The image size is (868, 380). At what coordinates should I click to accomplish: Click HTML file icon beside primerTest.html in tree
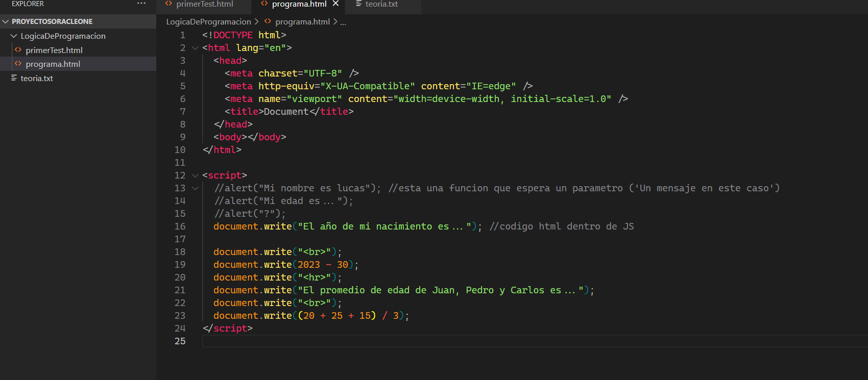click(18, 50)
